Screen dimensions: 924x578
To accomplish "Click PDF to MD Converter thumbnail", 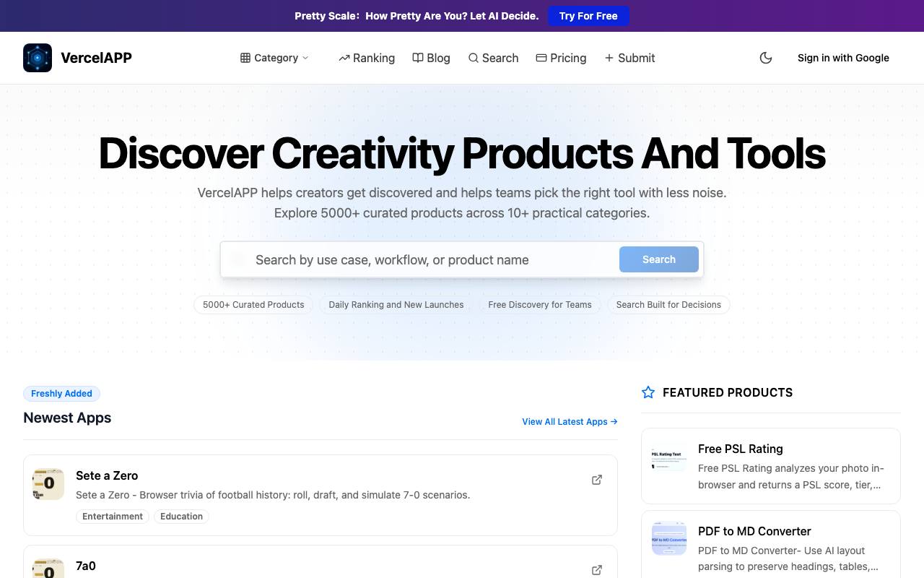I will 669,538.
